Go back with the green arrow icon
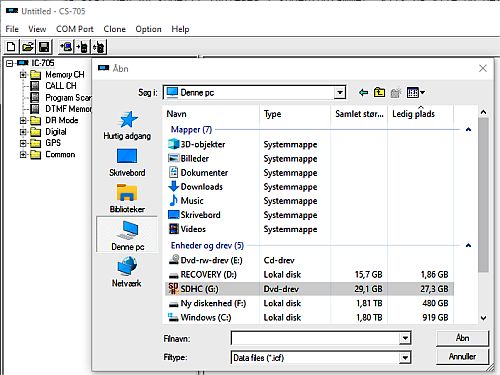Image resolution: width=500 pixels, height=375 pixels. pos(363,92)
